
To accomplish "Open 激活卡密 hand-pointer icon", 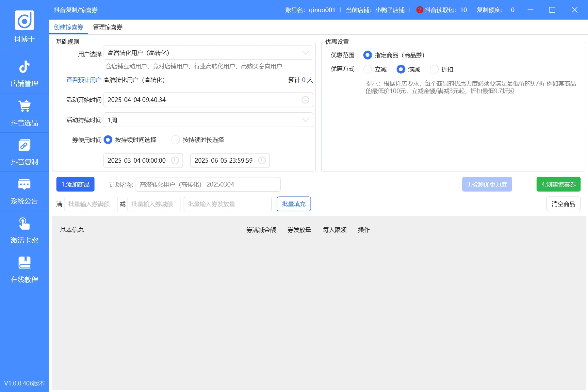I will pyautogui.click(x=24, y=223).
